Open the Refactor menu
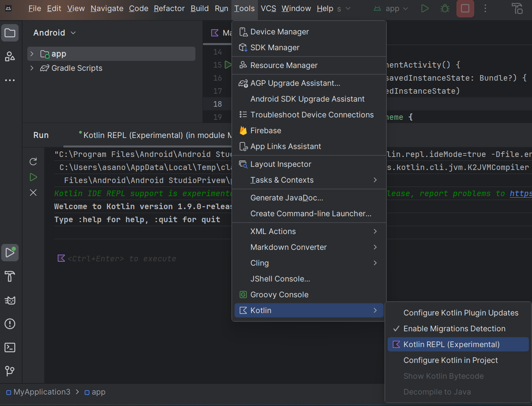Viewport: 532px width, 406px height. coord(169,8)
